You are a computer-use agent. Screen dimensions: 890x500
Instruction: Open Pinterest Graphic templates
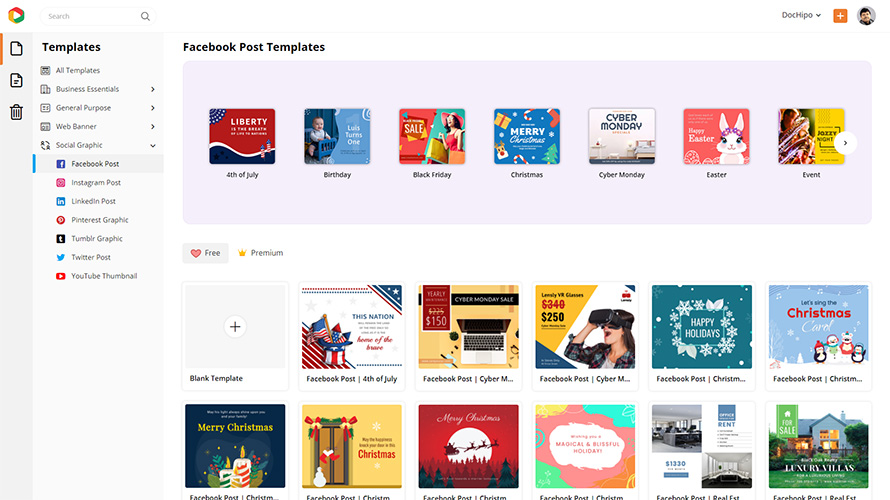(99, 220)
